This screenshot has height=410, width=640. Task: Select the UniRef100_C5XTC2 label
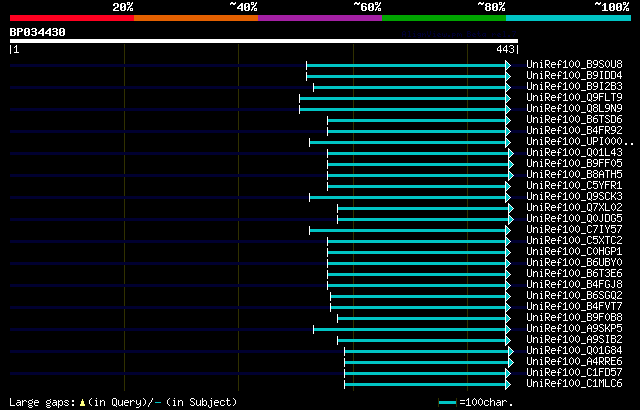[x=574, y=241]
